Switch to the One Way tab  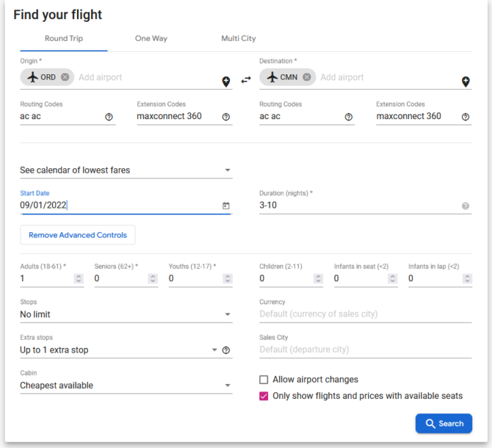tap(151, 38)
